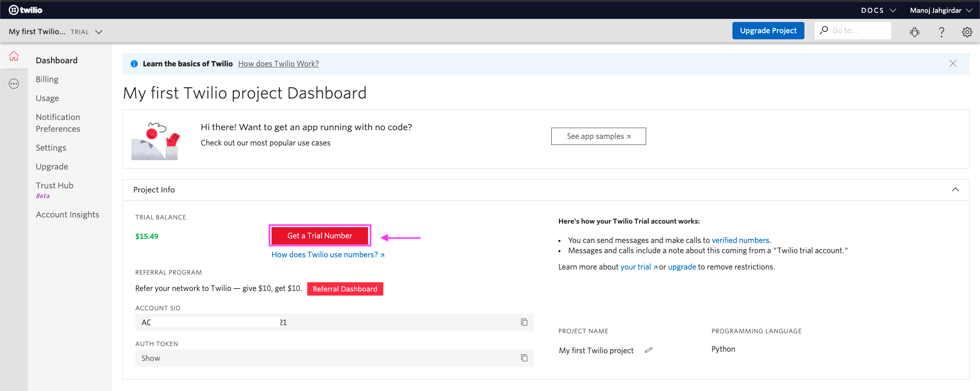Show the Auth Token
This screenshot has width=980, height=391.
click(151, 358)
